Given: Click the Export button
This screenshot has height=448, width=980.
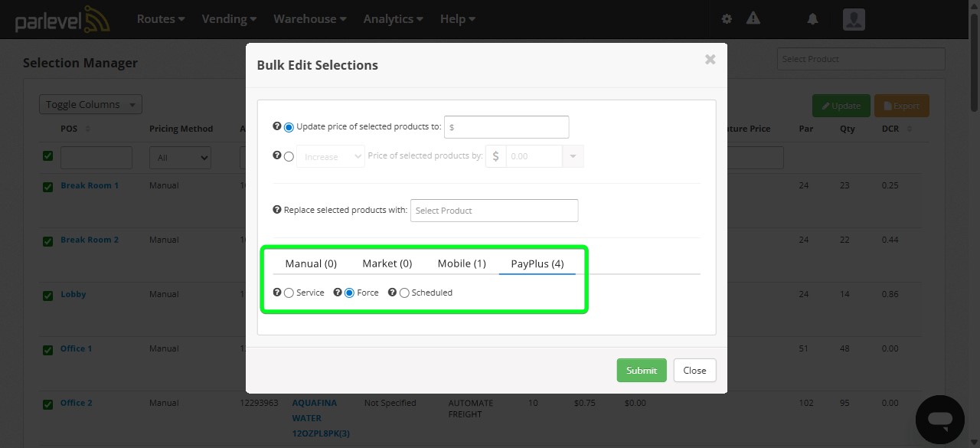Looking at the screenshot, I should [901, 106].
